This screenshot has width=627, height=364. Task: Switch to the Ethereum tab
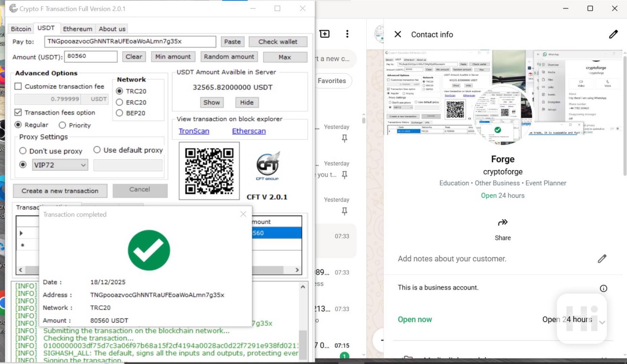coord(77,29)
